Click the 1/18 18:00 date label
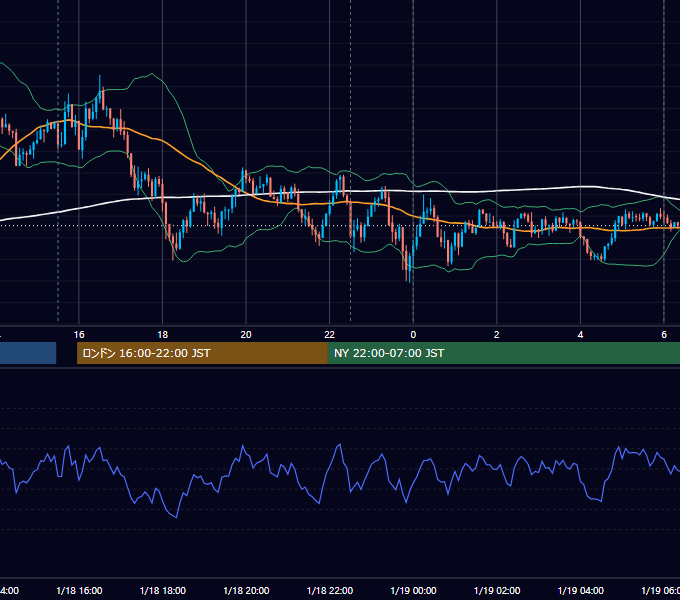The width and height of the screenshot is (680, 600). (163, 590)
